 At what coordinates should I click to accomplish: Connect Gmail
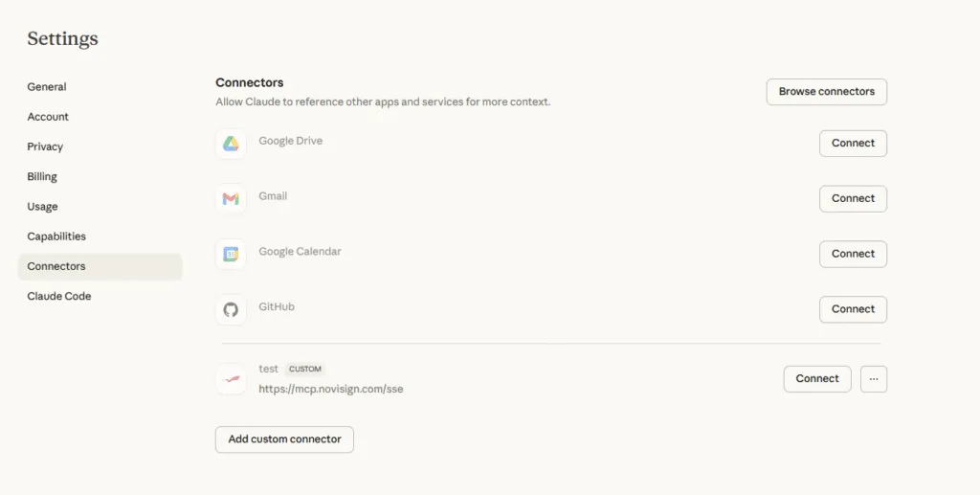click(x=853, y=199)
